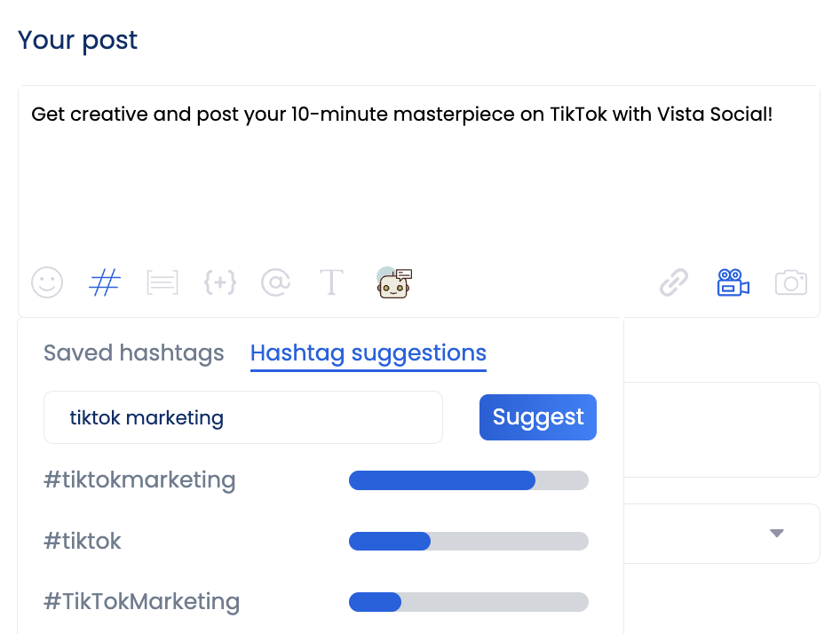Select the hashtag tool
Viewport: 840px width, 634px height.
(x=104, y=282)
